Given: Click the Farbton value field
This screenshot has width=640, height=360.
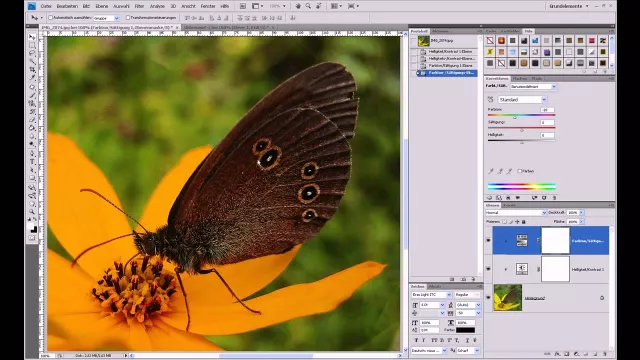Looking at the screenshot, I should [547, 110].
